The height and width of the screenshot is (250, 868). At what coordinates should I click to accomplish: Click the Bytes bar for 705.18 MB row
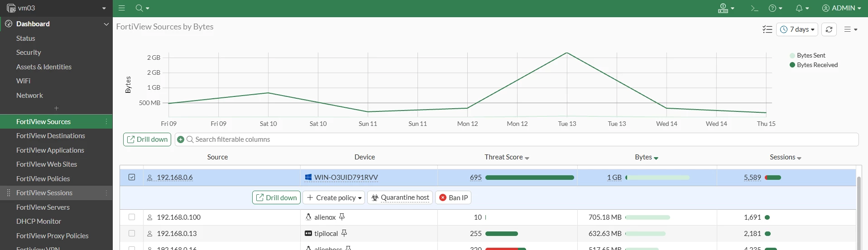point(647,217)
